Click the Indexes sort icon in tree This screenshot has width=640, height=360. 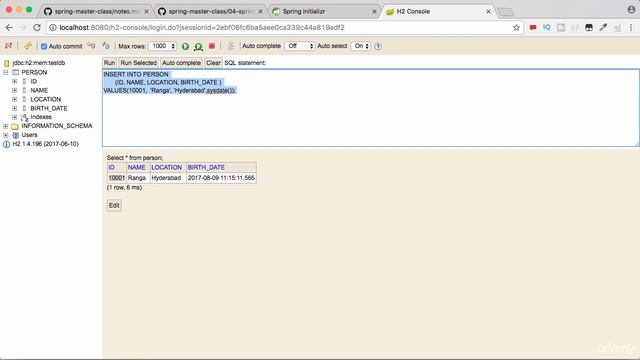[x=24, y=117]
